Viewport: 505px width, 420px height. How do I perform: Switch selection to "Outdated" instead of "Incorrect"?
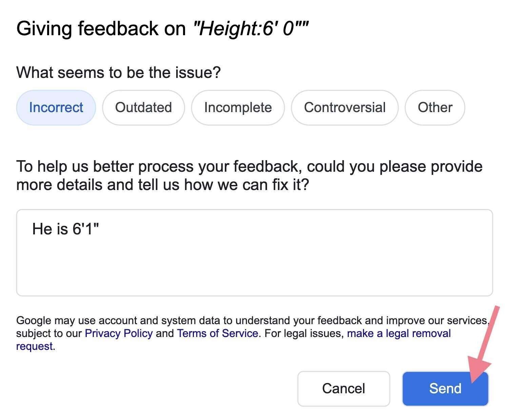click(x=143, y=107)
